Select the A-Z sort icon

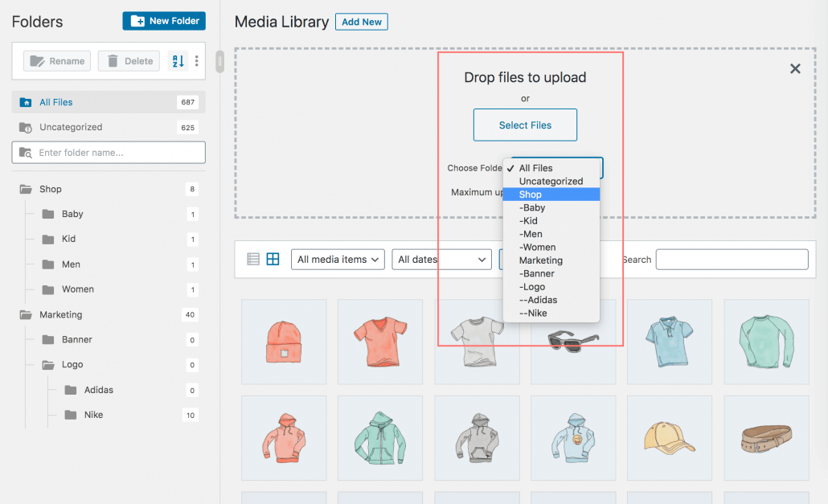(178, 60)
